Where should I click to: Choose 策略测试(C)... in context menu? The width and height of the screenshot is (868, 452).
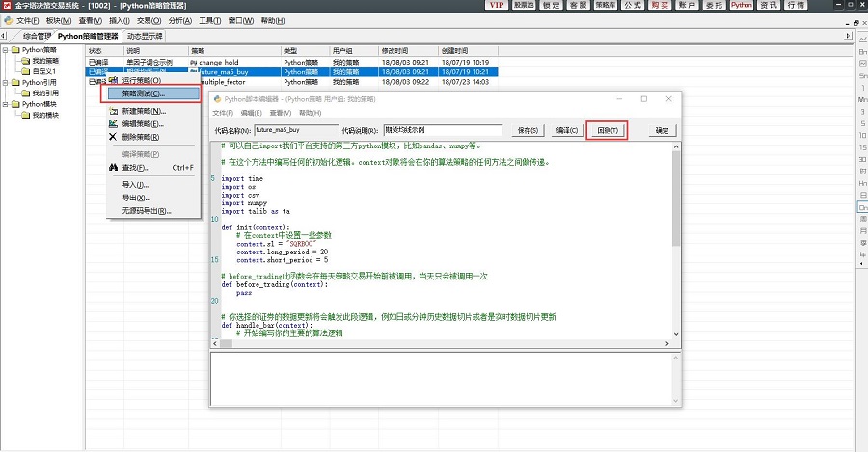153,93
